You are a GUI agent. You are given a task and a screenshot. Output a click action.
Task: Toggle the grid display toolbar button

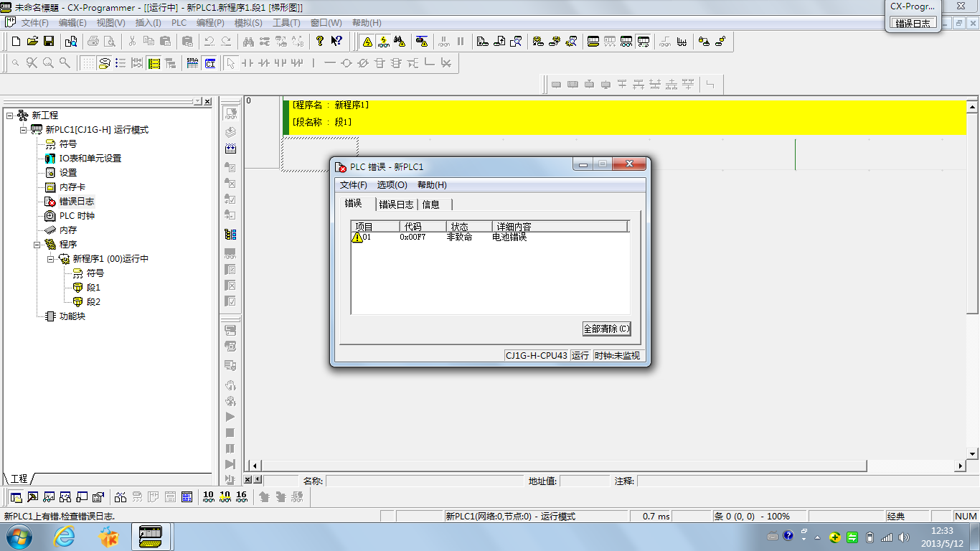tap(88, 63)
